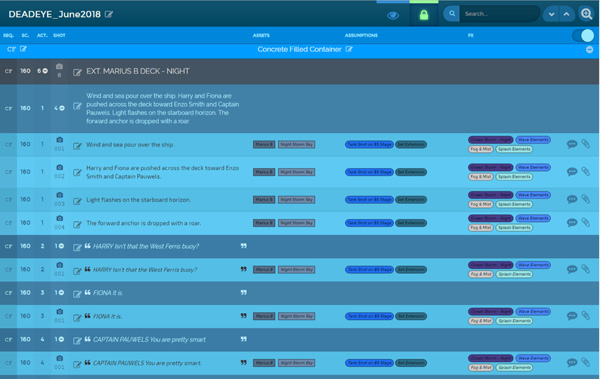
Task: Collapse the Concrete Filled Container sequence
Action: click(x=589, y=50)
